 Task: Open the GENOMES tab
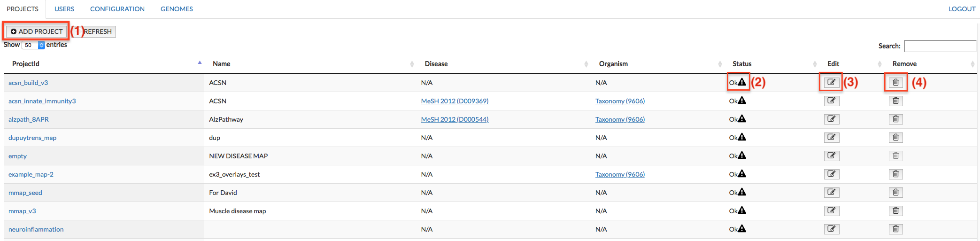pyautogui.click(x=177, y=9)
